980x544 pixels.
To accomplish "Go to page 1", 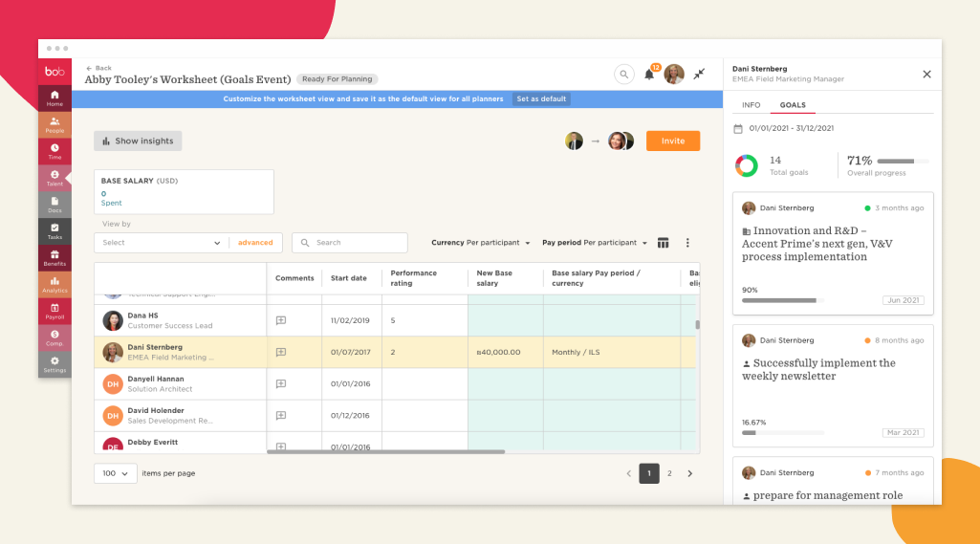I will coord(649,473).
